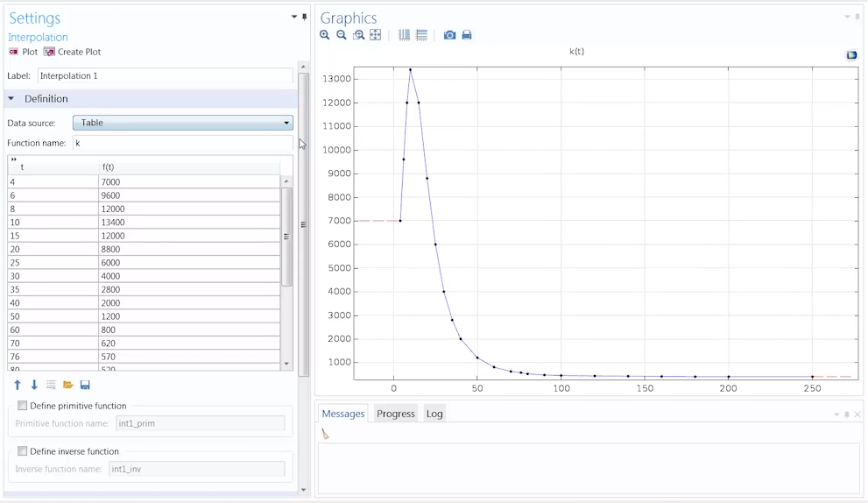
Task: Select the cell with value 800
Action: [189, 329]
